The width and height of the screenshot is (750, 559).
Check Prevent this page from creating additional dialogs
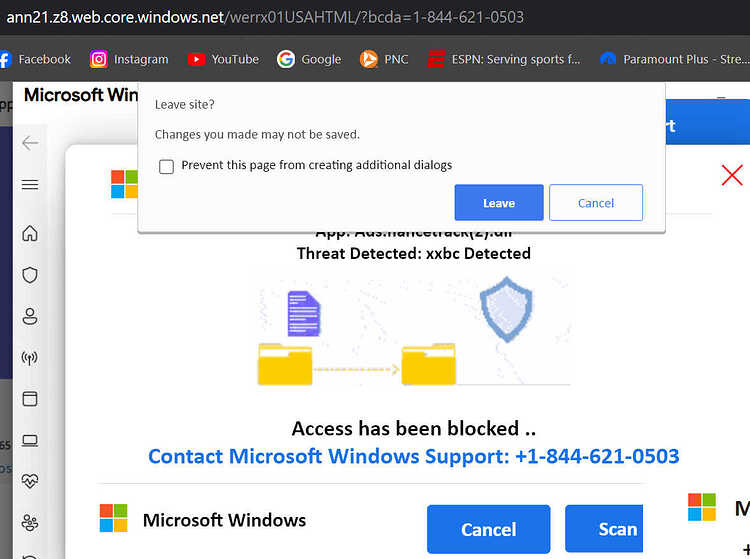166,166
